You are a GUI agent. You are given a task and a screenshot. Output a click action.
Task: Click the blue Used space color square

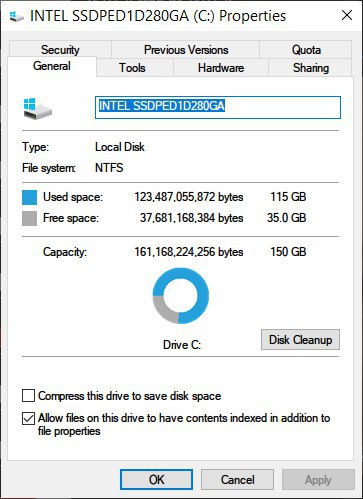coord(29,197)
